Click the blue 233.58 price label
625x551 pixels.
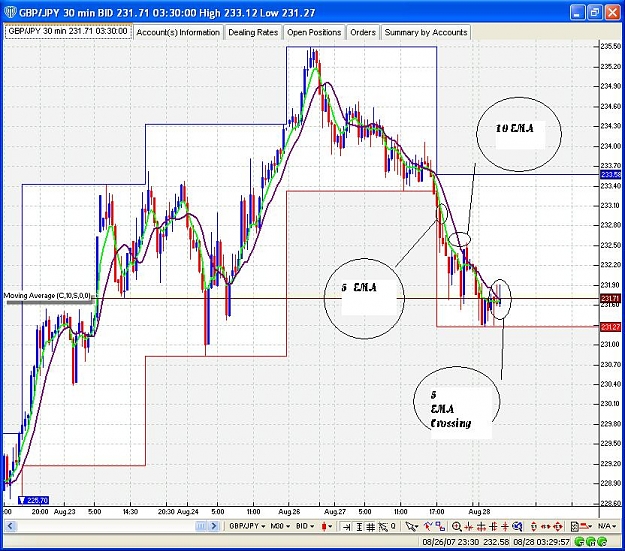click(610, 175)
